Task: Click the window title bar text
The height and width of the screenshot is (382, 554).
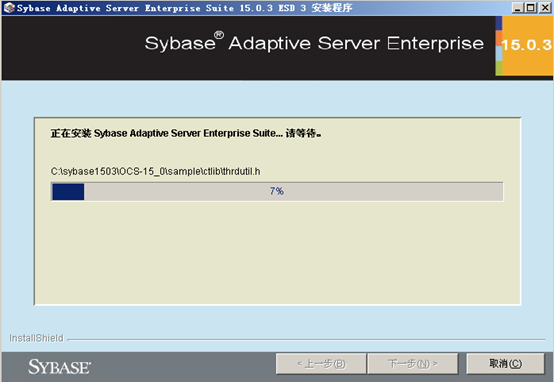Action: click(184, 8)
